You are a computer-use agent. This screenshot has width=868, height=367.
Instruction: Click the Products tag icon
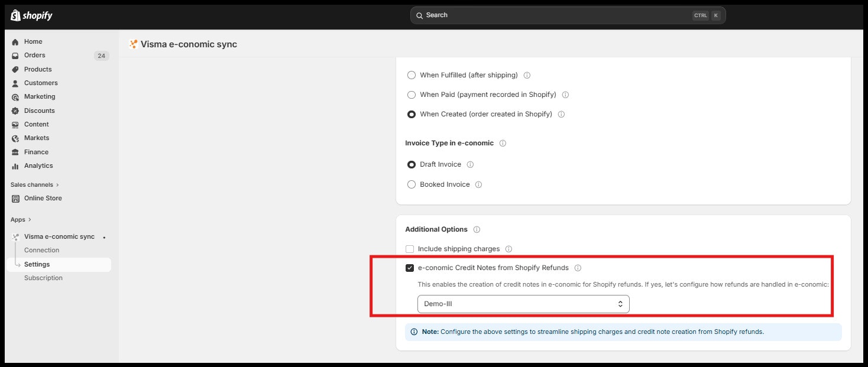point(15,69)
